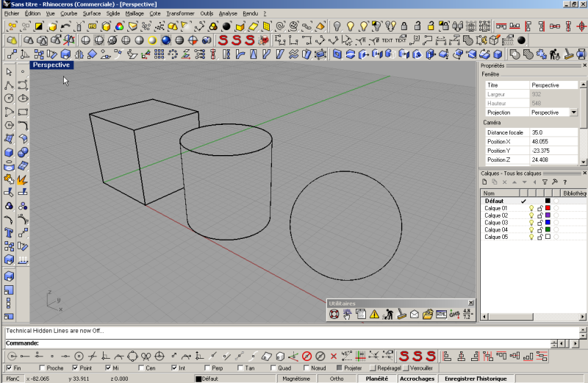Open the folder icon in Utilitaires
The width and height of the screenshot is (588, 383).
pos(428,314)
